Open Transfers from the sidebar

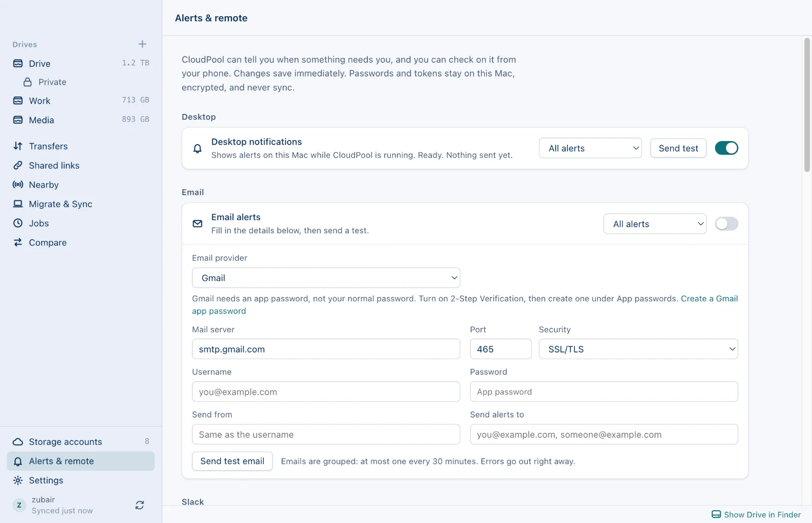click(x=81, y=146)
